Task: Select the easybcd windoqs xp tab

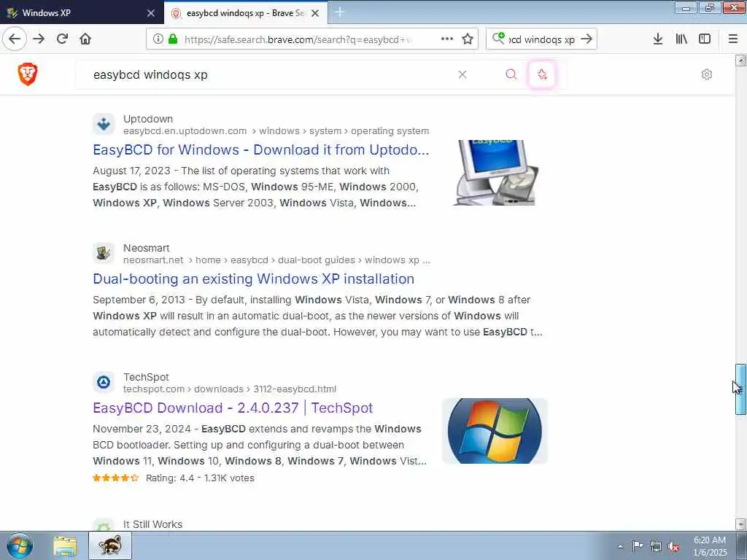Action: coord(239,13)
